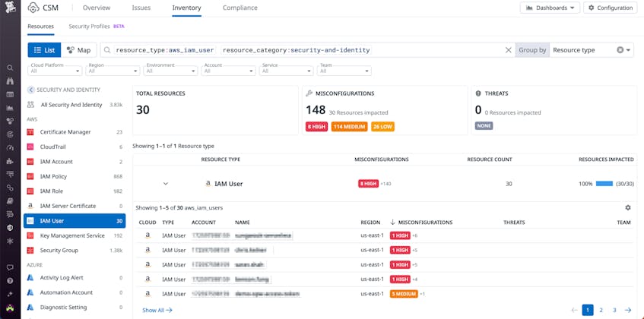Image resolution: width=644 pixels, height=319 pixels.
Task: Open the Team filter dropdown
Action: click(344, 71)
